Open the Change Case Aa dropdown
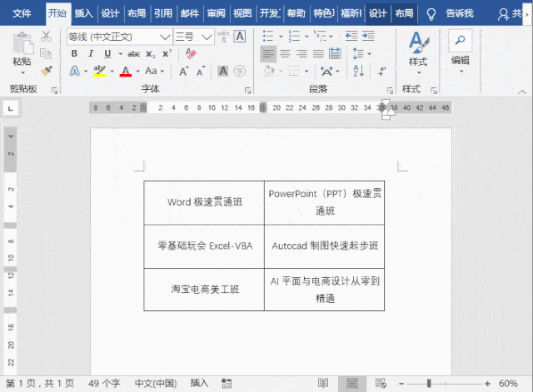Image resolution: width=533 pixels, height=392 pixels. (x=154, y=71)
